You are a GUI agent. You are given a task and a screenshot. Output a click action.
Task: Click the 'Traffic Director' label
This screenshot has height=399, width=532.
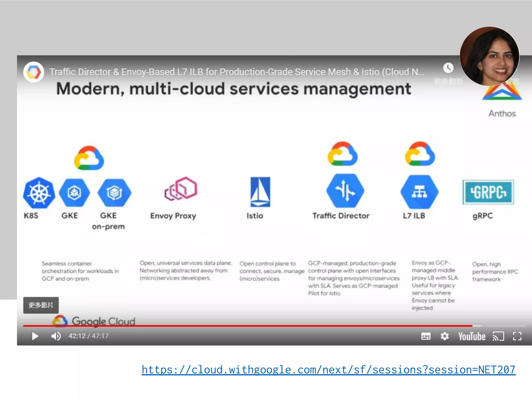click(341, 216)
